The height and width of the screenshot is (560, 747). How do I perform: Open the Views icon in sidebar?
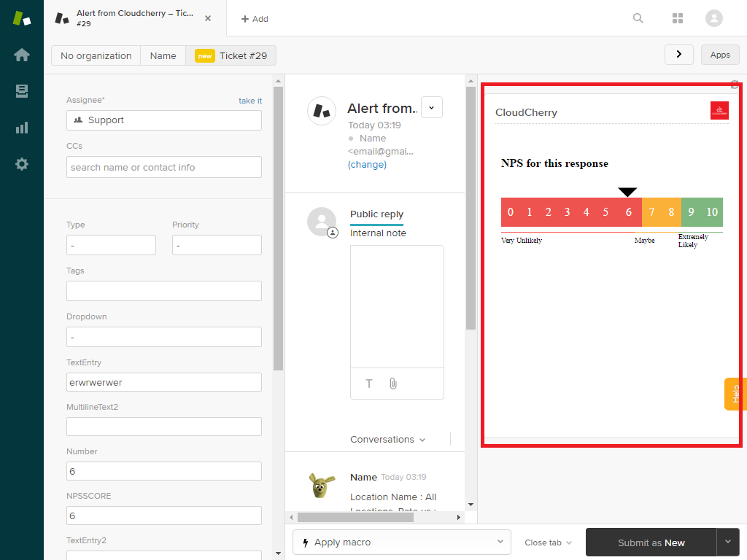[x=22, y=91]
